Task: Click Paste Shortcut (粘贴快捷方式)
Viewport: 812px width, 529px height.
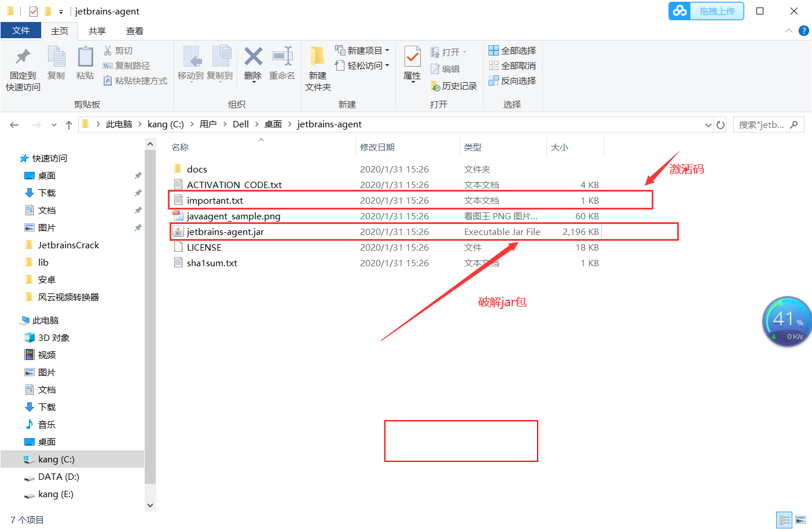Action: point(135,81)
